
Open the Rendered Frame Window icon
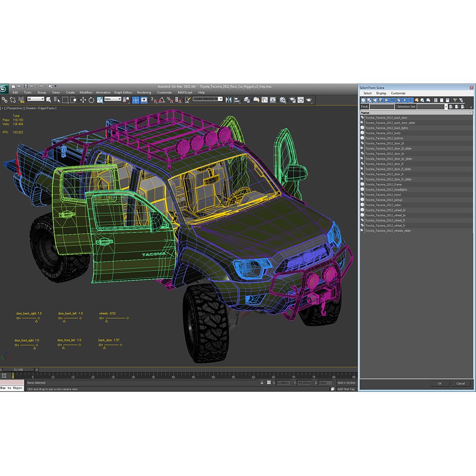301,100
